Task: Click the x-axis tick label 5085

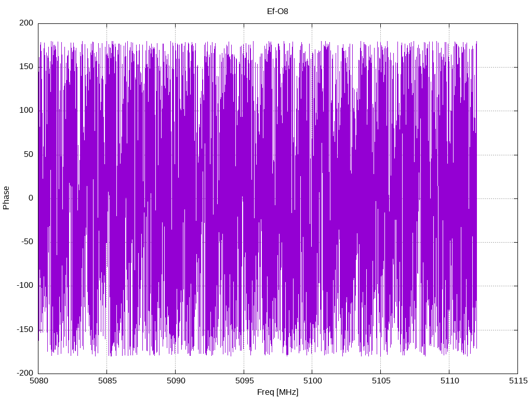Action: [107, 381]
